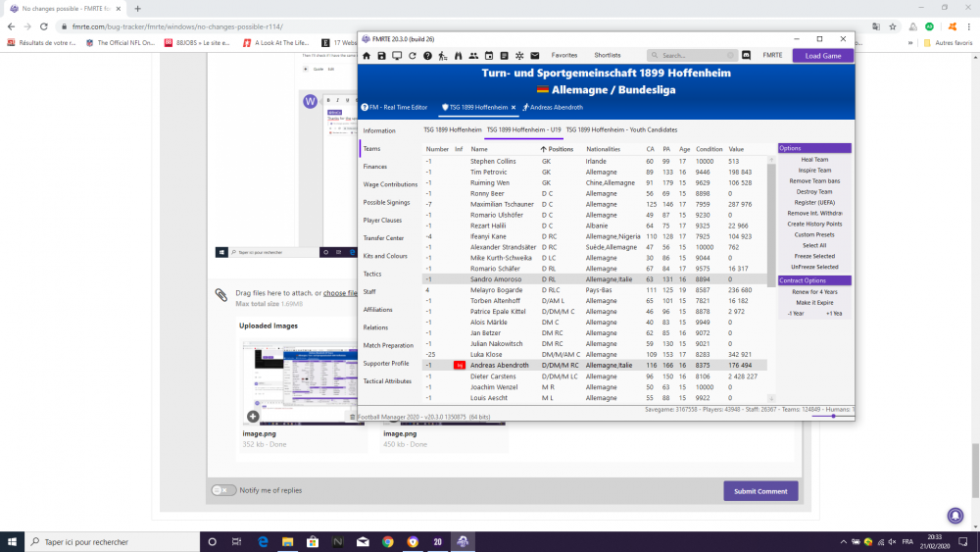Screen dimensions: 980x552
Task: Click Make it Expire option
Action: (x=814, y=303)
